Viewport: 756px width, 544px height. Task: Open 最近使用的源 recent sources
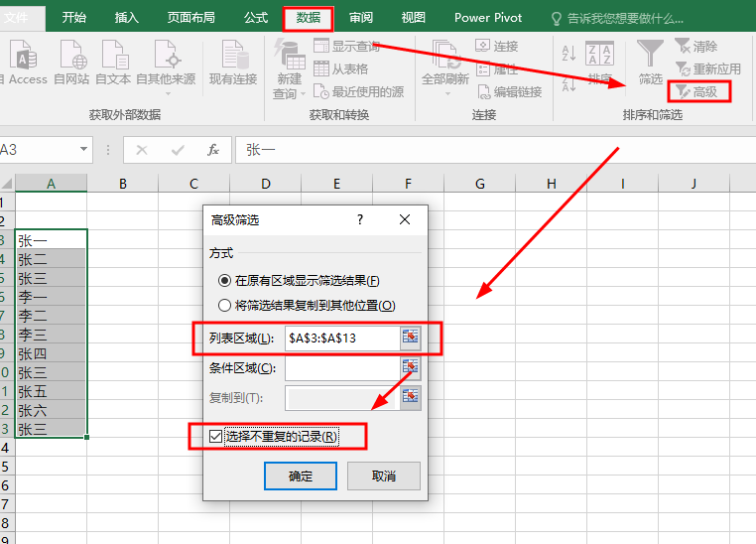(359, 91)
